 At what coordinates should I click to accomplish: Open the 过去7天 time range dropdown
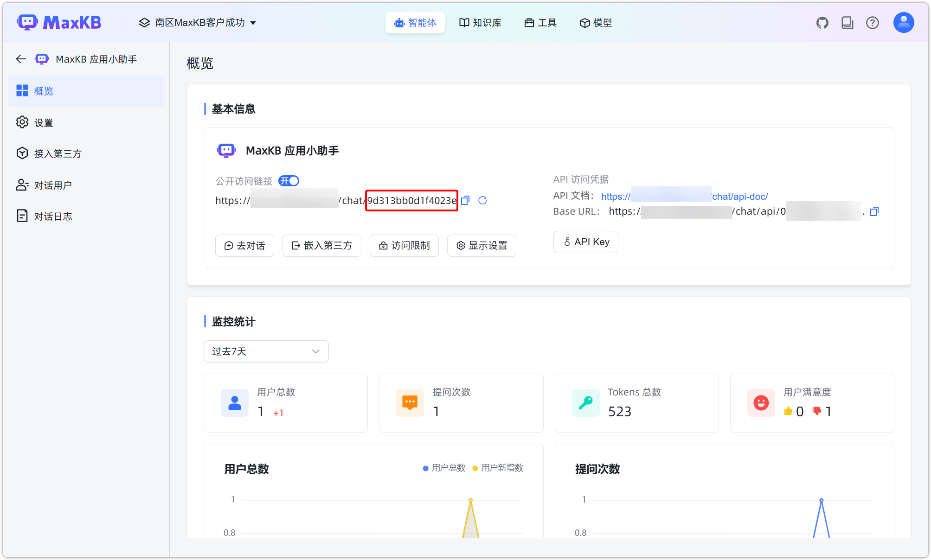[x=266, y=351]
